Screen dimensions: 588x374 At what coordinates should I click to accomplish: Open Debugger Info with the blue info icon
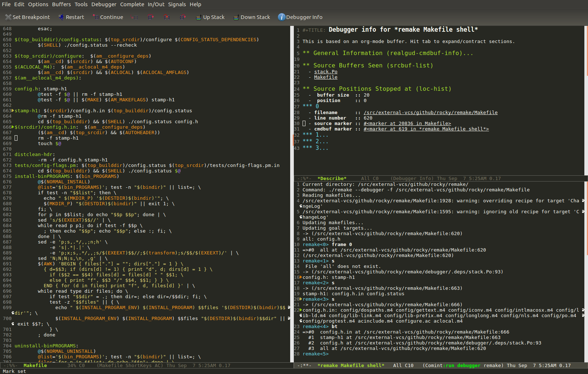pos(281,17)
